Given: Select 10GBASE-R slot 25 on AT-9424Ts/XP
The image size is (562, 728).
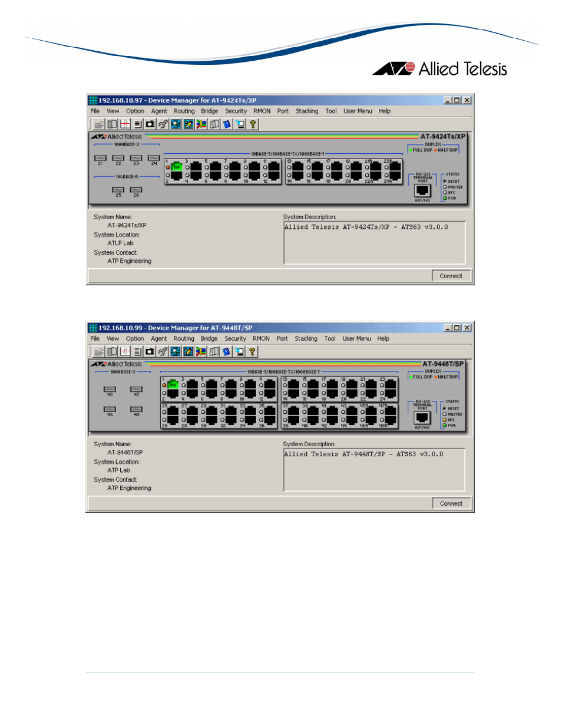Looking at the screenshot, I should (x=118, y=190).
